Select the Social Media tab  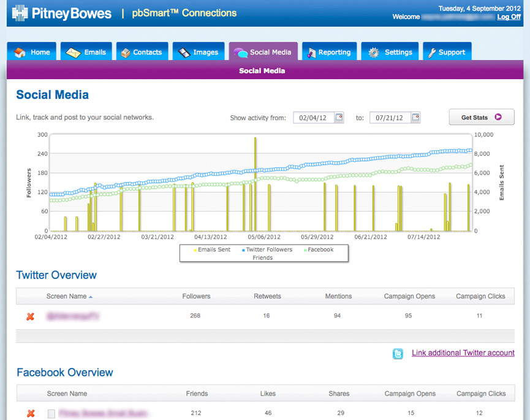coord(263,52)
